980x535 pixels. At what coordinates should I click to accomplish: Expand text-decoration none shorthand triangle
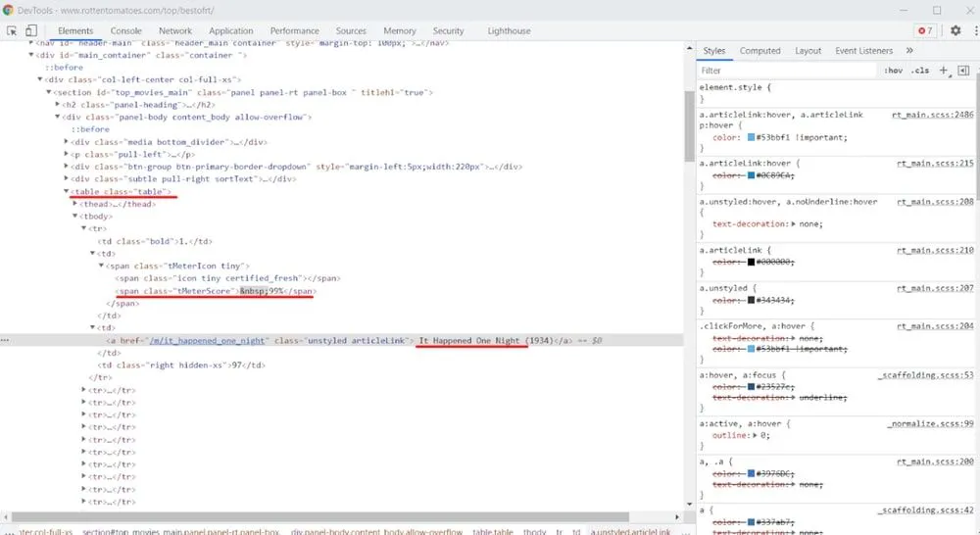click(x=793, y=223)
